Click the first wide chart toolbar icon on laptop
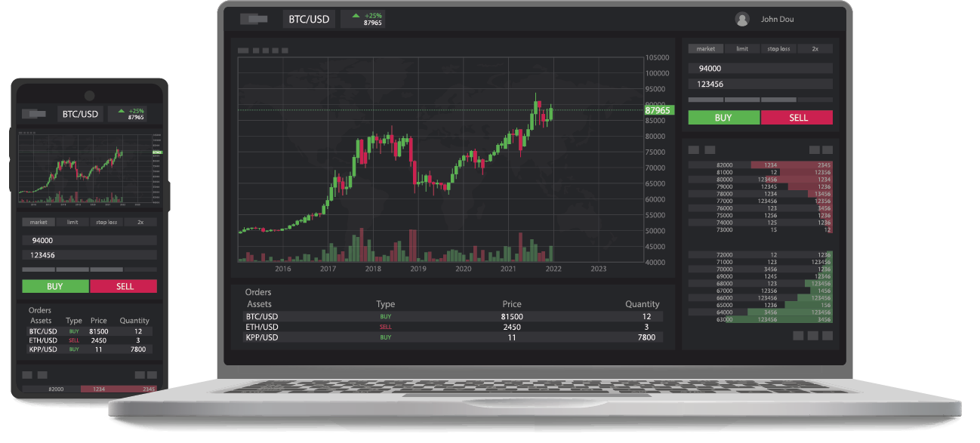The image size is (980, 443). click(x=243, y=51)
